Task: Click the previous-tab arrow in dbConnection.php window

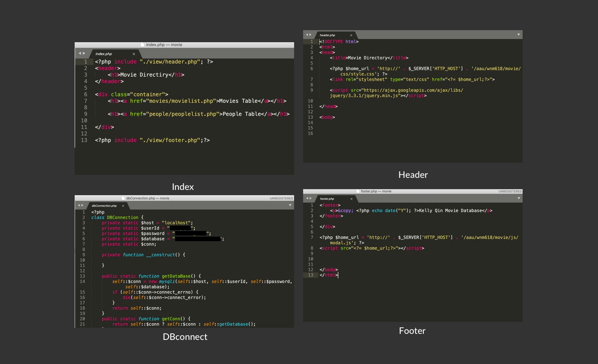Action: pyautogui.click(x=79, y=205)
